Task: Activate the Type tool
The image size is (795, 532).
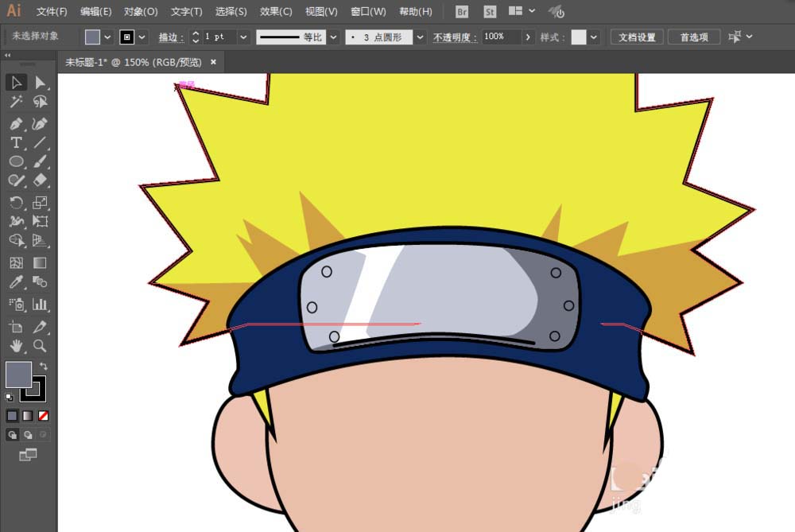Action: [16, 142]
